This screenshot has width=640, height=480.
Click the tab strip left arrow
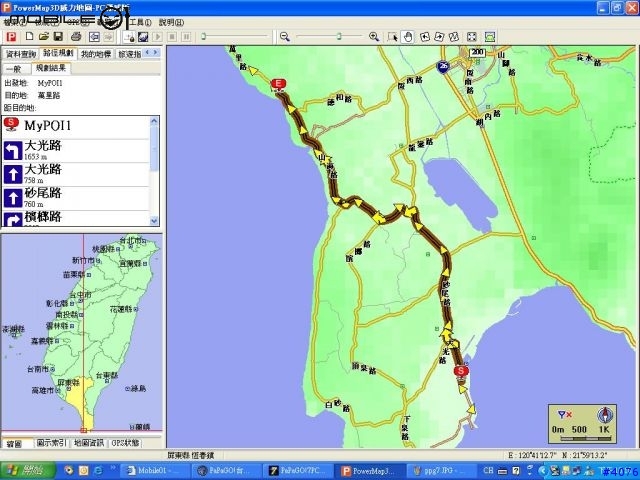pyautogui.click(x=147, y=53)
